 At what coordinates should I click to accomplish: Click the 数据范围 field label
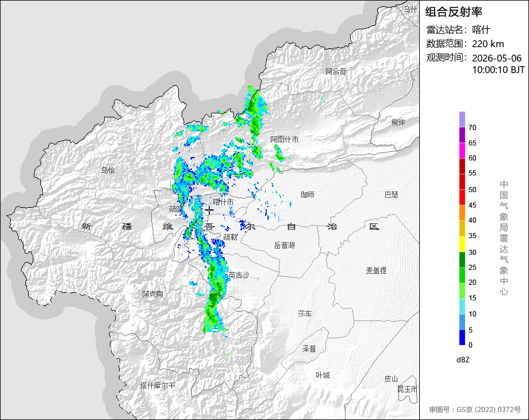[x=446, y=44]
